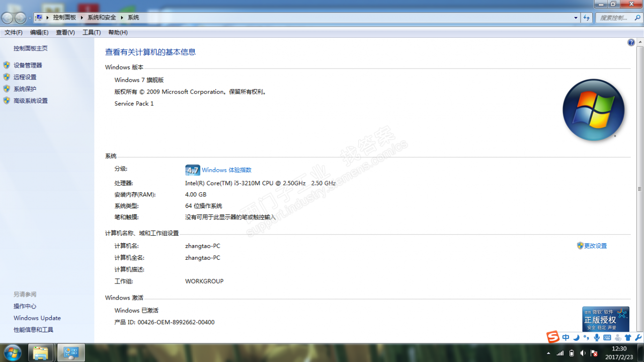Open the 编辑(E) menu
Image resolution: width=644 pixels, height=362 pixels.
pos(39,32)
